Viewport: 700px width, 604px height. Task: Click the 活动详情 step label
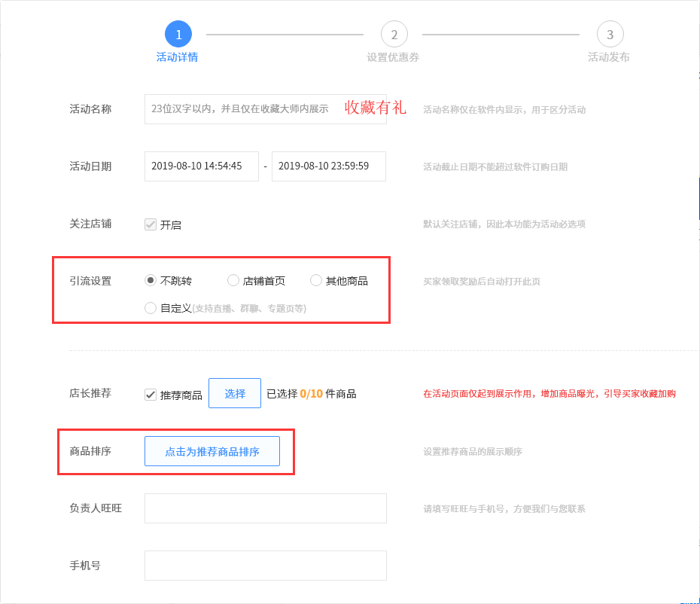(x=177, y=57)
